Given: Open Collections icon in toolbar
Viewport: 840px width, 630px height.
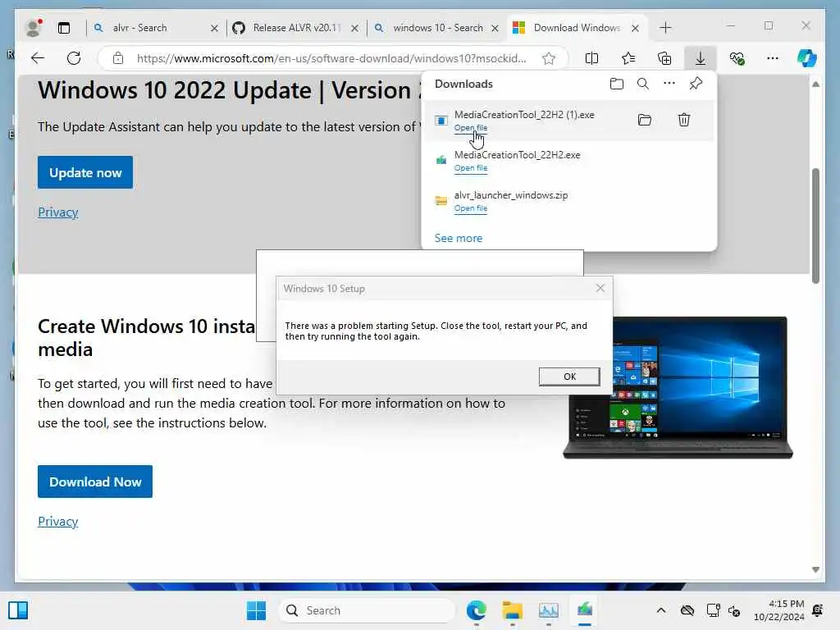Looking at the screenshot, I should click(x=664, y=58).
